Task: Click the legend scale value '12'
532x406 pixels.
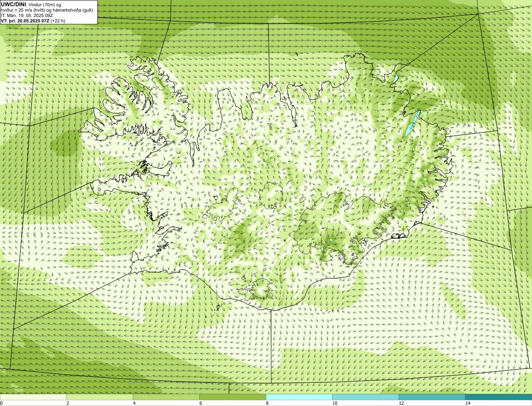Action: pyautogui.click(x=401, y=403)
